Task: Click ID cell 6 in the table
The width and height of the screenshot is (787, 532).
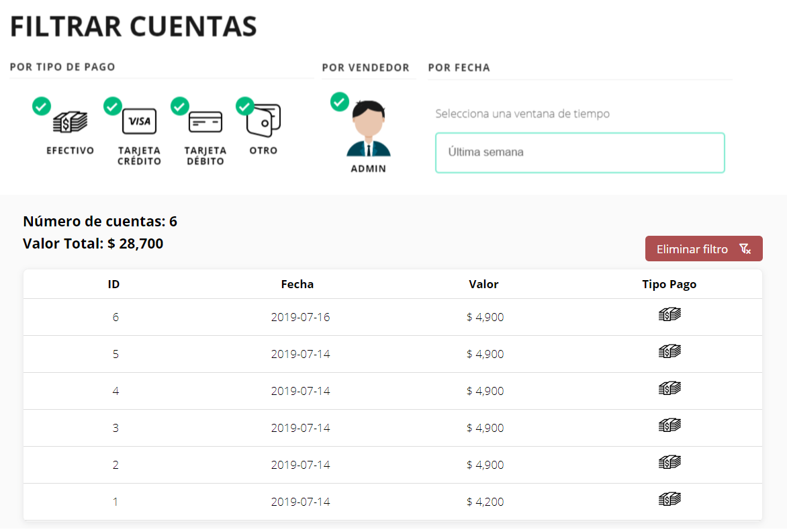Action: [115, 317]
